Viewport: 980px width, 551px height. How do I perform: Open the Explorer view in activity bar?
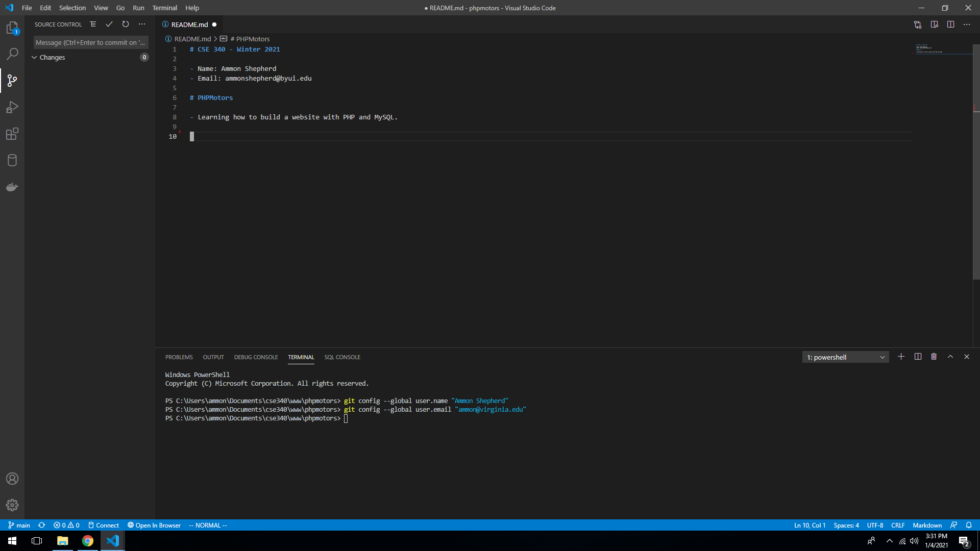point(12,28)
